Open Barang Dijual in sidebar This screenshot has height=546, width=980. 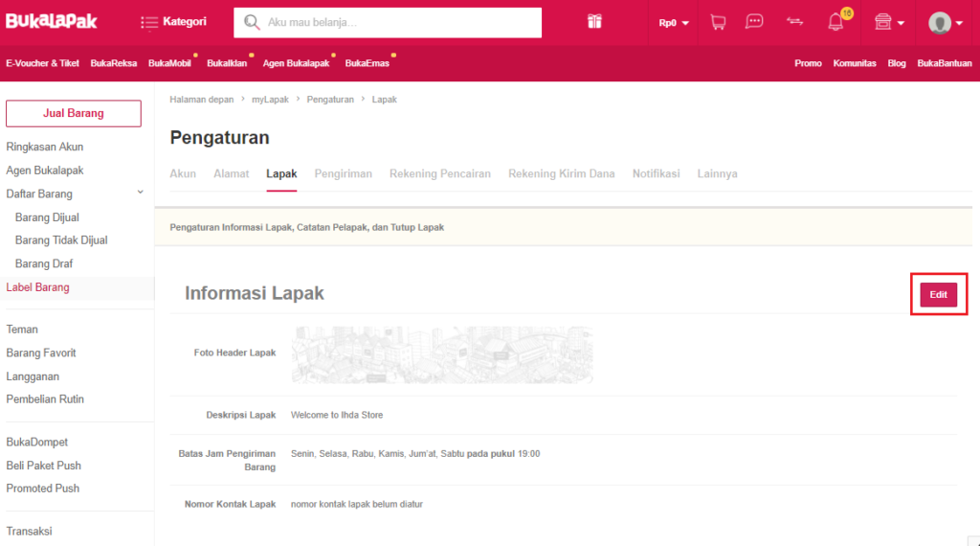point(47,217)
